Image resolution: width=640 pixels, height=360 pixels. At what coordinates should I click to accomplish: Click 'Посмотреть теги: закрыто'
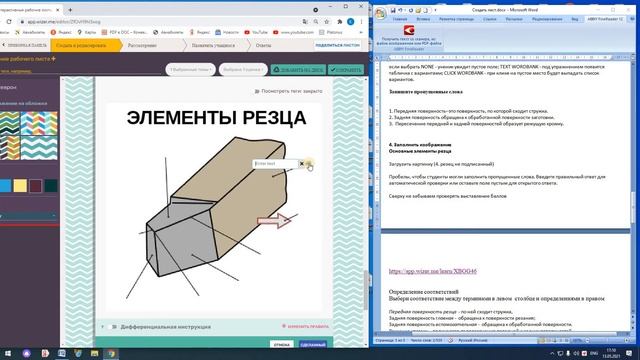[288, 91]
